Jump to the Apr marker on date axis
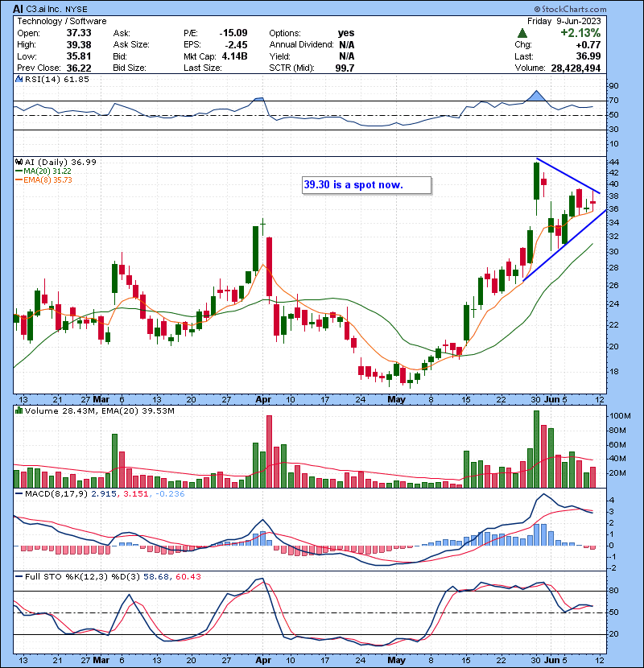The width and height of the screenshot is (644, 668). (x=263, y=399)
